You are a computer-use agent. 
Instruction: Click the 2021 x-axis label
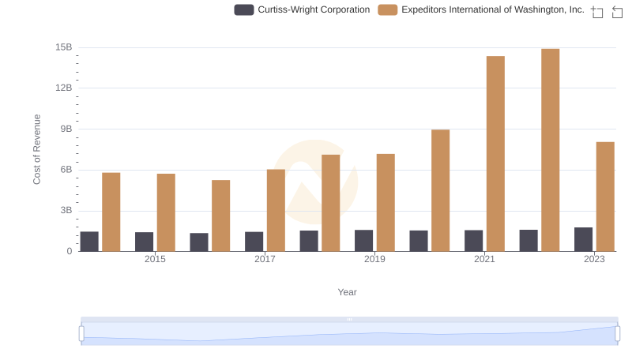pos(484,259)
